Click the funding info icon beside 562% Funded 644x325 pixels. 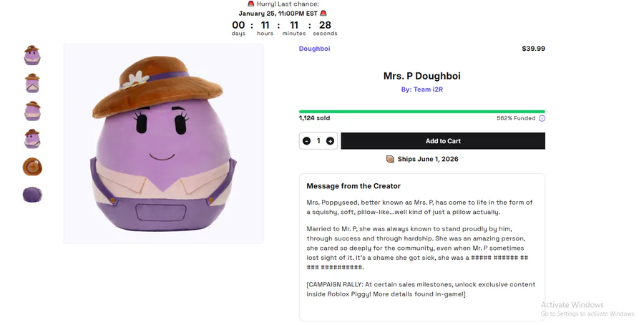coord(542,119)
